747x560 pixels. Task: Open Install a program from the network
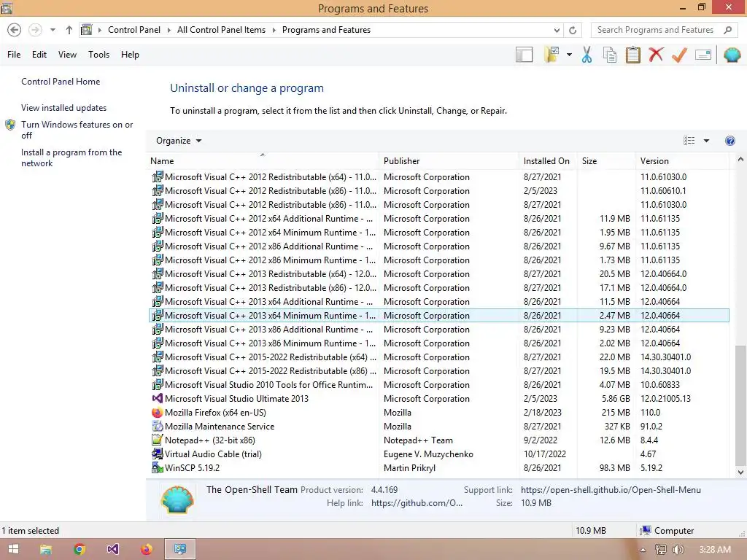pyautogui.click(x=71, y=157)
